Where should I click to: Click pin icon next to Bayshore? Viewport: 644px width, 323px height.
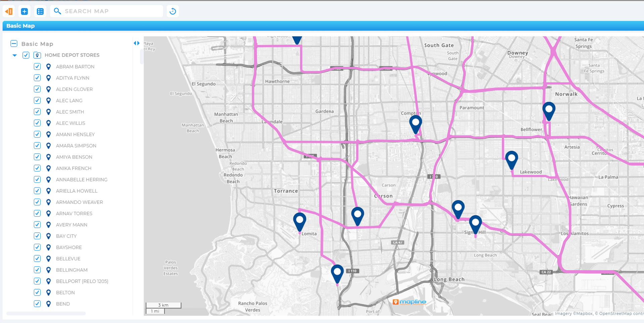point(48,247)
